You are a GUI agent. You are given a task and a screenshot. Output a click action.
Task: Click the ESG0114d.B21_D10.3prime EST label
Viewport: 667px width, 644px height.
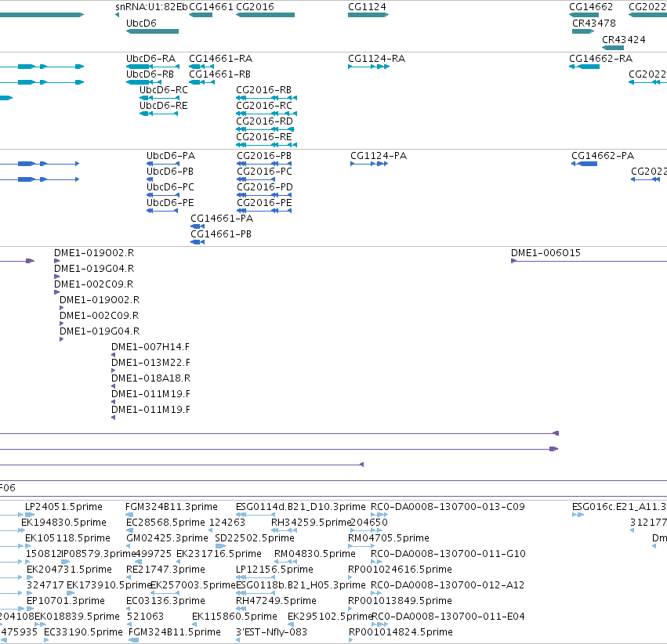(x=301, y=507)
